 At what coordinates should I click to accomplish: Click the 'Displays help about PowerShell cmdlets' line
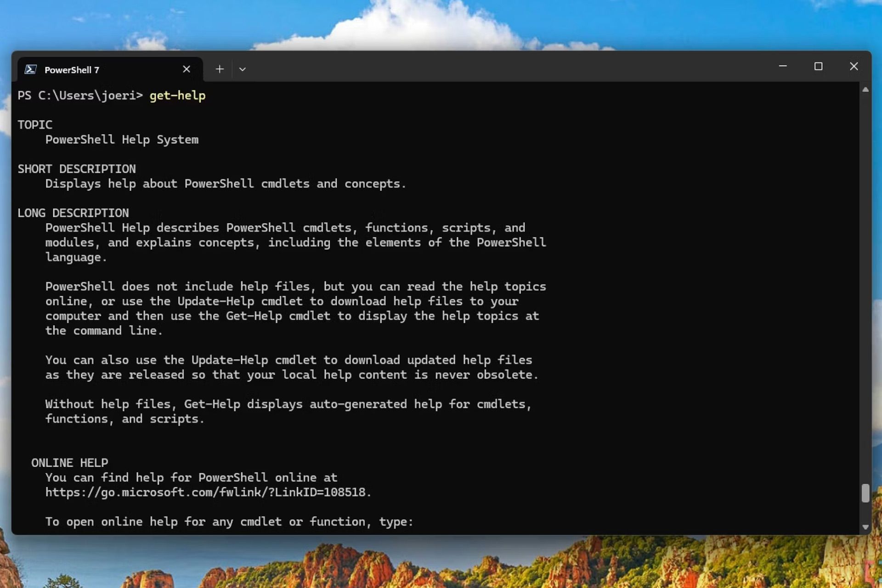[x=226, y=184]
